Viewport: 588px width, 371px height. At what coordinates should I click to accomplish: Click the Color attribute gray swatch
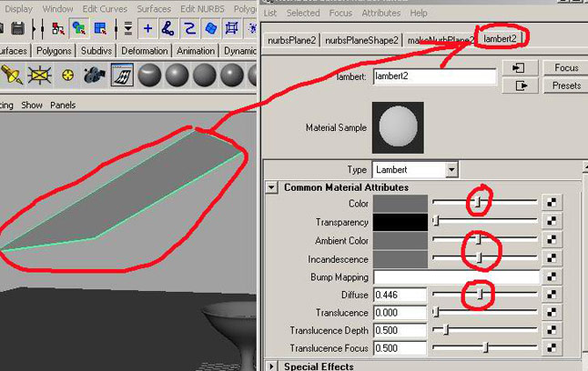[400, 204]
